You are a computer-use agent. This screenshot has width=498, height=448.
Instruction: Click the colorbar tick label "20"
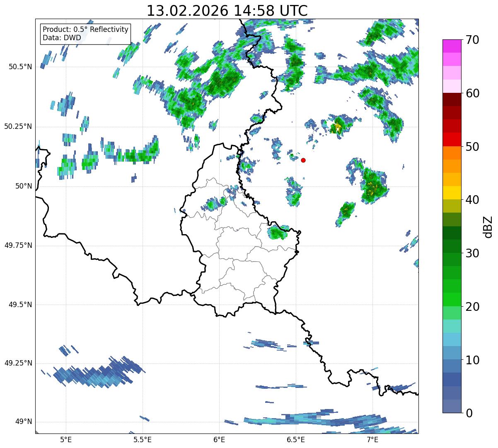coord(472,307)
